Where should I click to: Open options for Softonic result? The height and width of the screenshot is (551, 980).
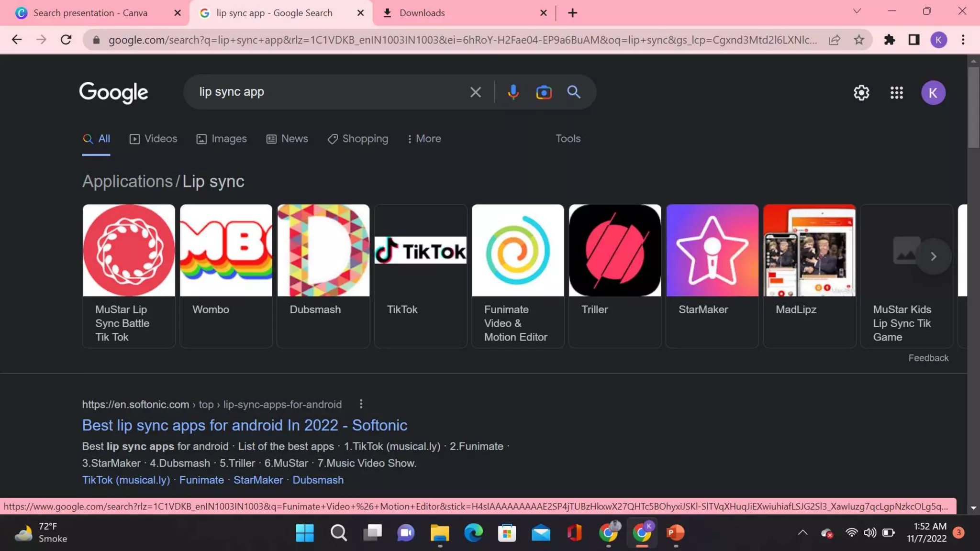(361, 404)
